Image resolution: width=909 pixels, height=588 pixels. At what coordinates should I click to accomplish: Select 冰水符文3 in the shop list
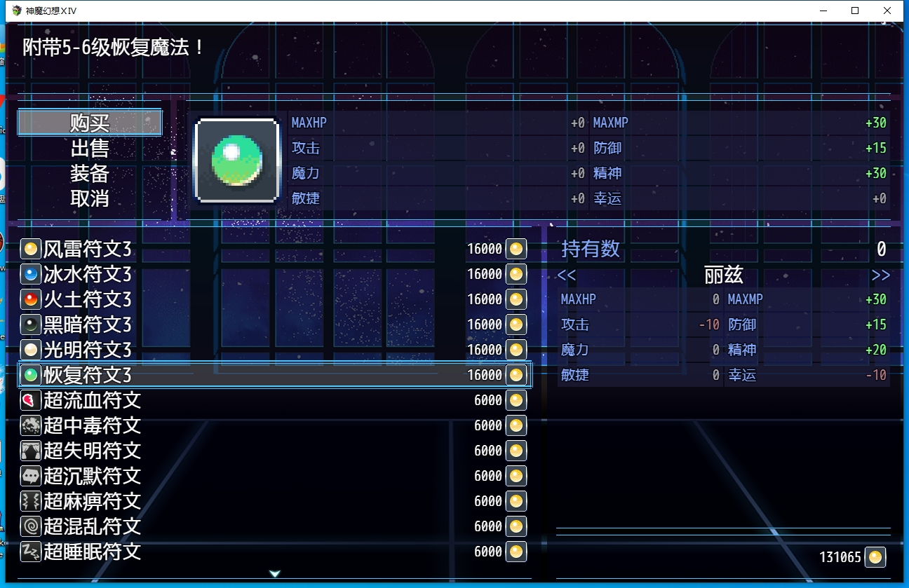(x=274, y=274)
